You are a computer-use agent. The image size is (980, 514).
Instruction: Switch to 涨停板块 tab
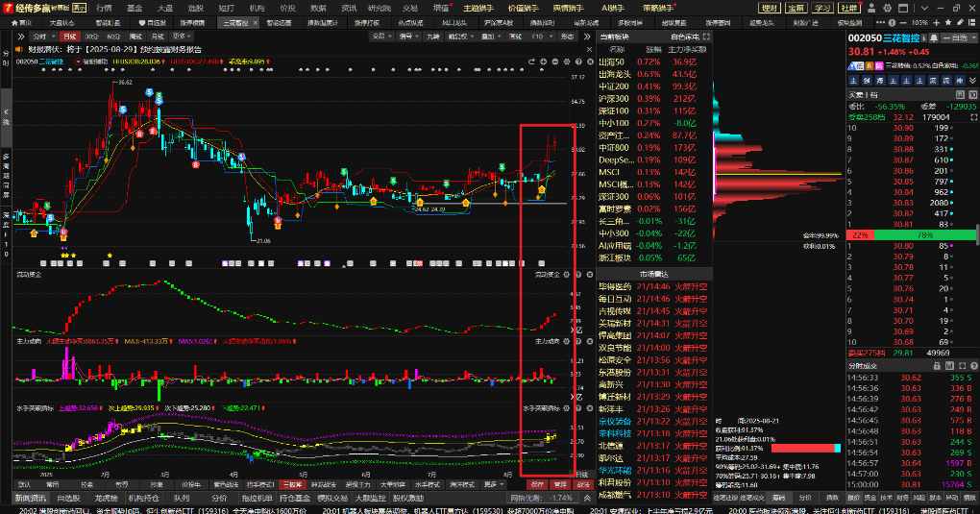pos(192,22)
